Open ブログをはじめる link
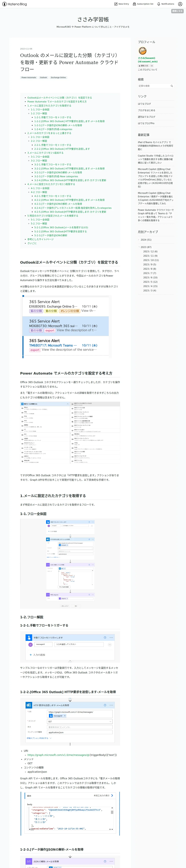This screenshot has width=186, height=868. [146, 110]
